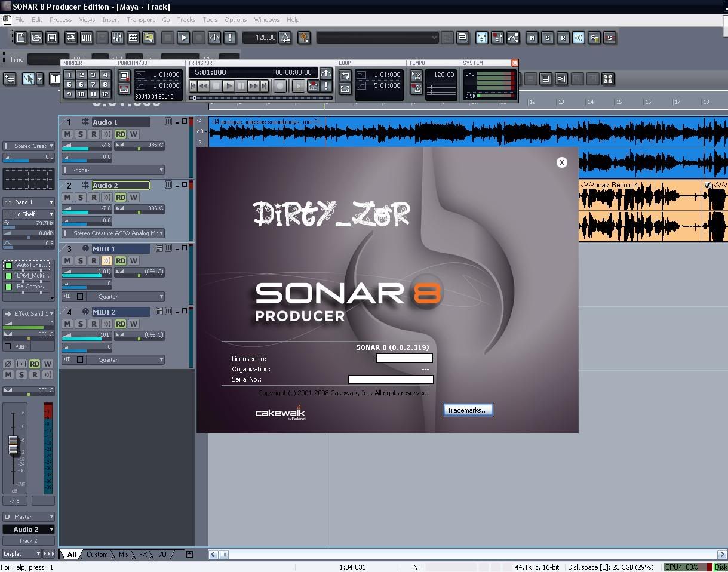728x572 pixels.
Task: Click the global Solo S toolbar button
Action: point(548,38)
